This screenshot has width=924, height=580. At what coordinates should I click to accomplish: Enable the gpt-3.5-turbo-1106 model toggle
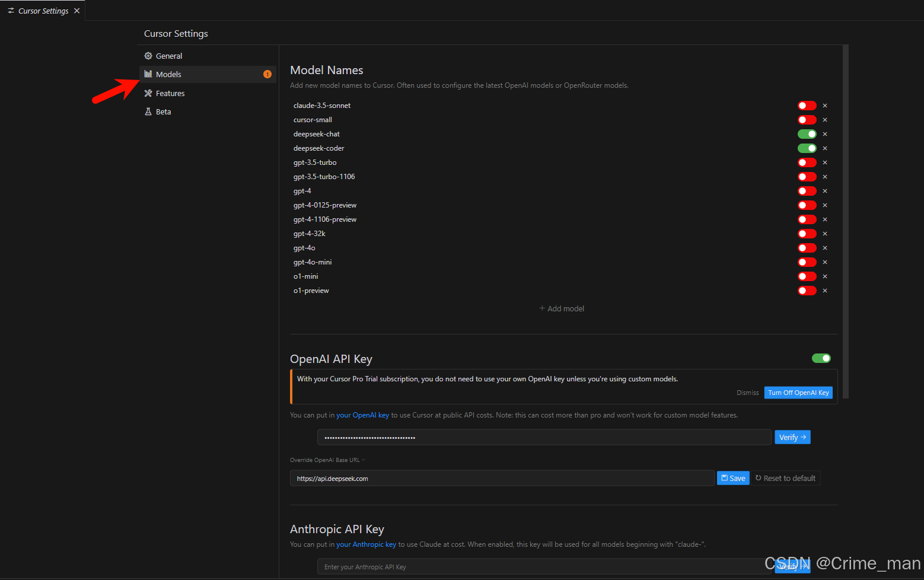coord(807,177)
